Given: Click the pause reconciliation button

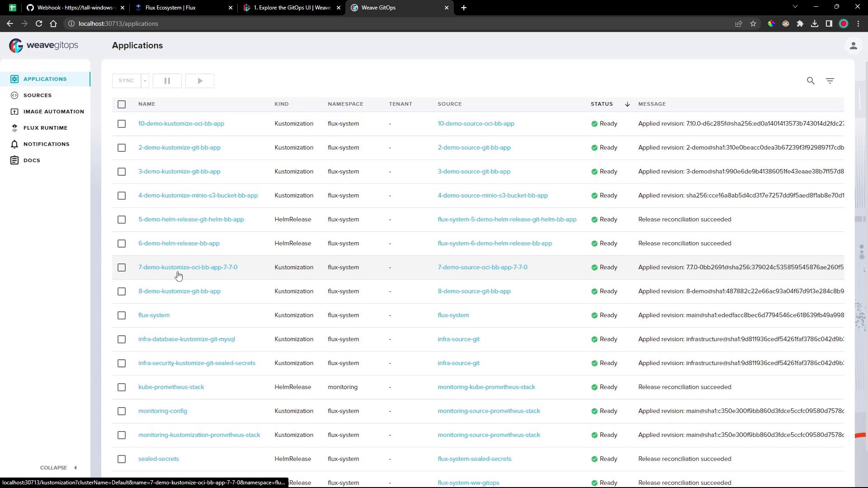Looking at the screenshot, I should (x=167, y=81).
